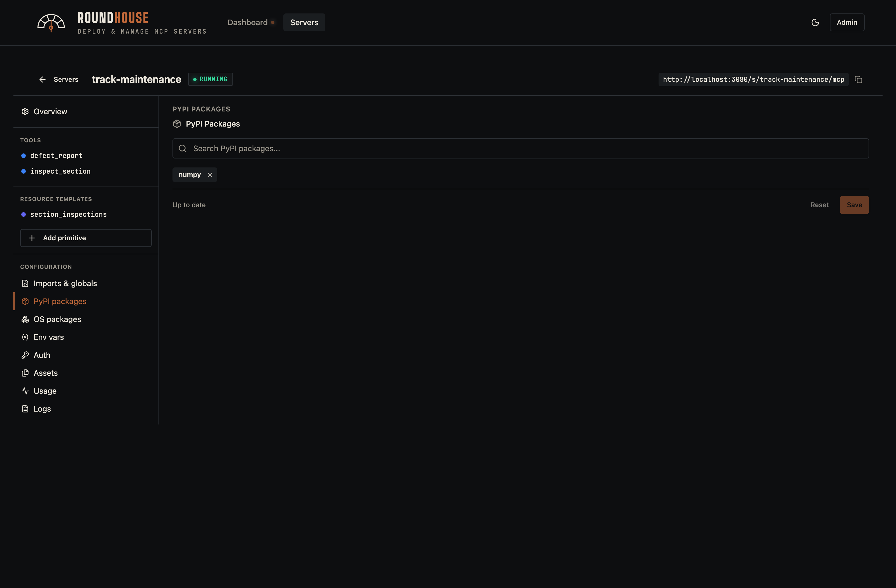Open the Logs page

coord(86,409)
